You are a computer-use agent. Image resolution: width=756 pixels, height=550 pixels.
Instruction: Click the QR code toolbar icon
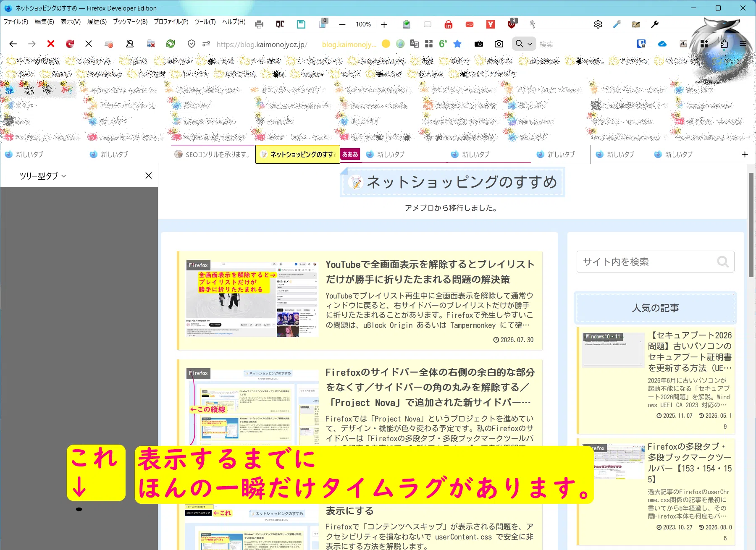[280, 24]
